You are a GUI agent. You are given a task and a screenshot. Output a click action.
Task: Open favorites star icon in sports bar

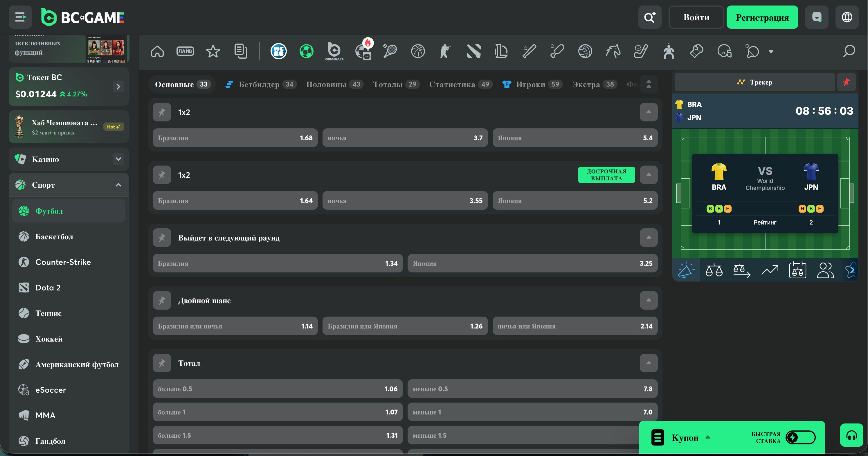pyautogui.click(x=213, y=51)
